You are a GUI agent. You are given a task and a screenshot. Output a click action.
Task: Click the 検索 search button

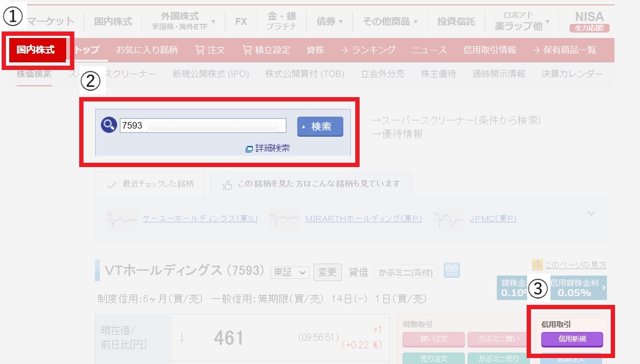tap(320, 126)
